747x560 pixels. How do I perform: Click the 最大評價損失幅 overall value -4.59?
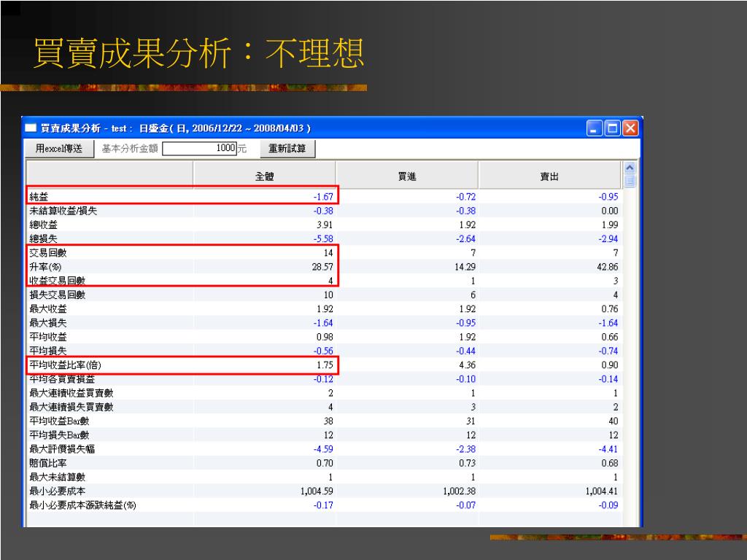[323, 449]
